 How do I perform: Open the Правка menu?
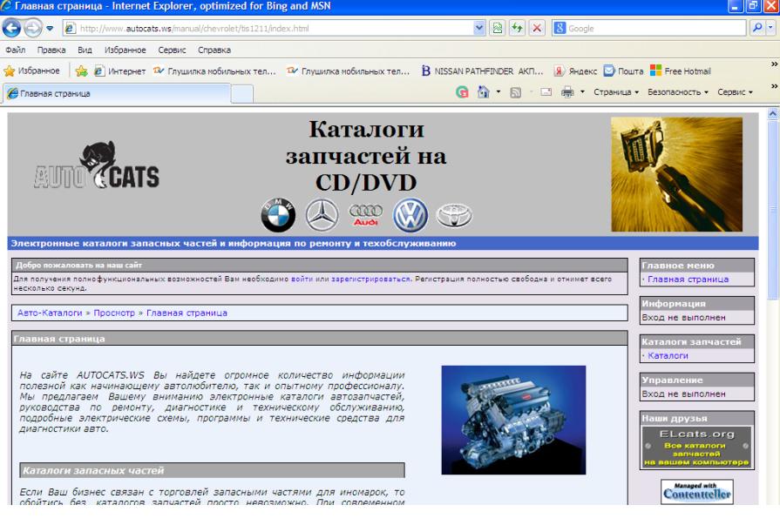click(x=51, y=50)
